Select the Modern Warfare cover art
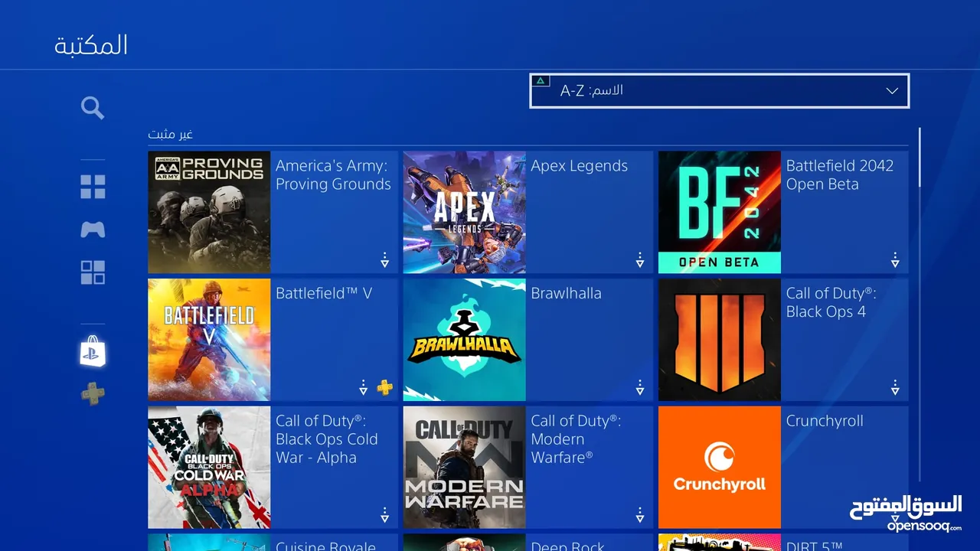This screenshot has width=980, height=551. point(464,468)
